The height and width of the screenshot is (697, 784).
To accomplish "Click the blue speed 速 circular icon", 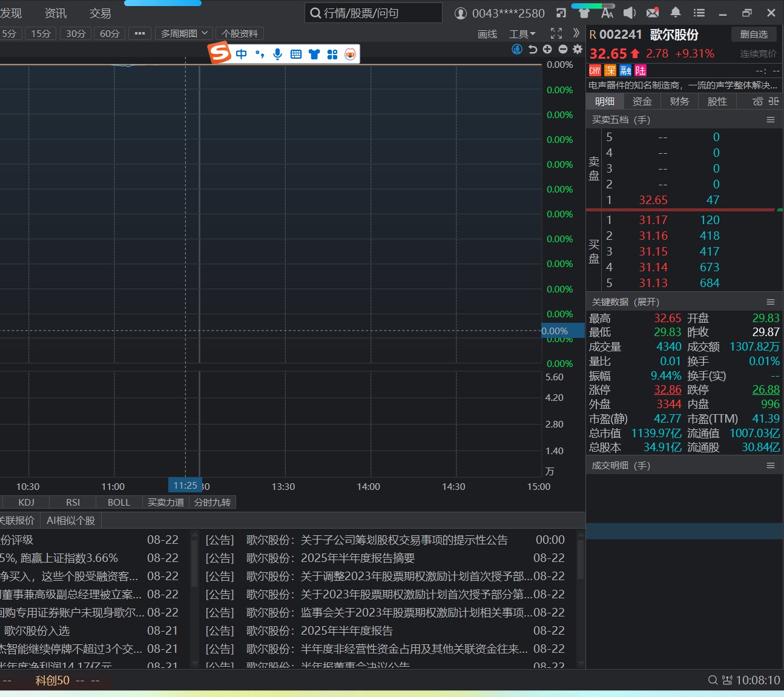I will tap(517, 49).
